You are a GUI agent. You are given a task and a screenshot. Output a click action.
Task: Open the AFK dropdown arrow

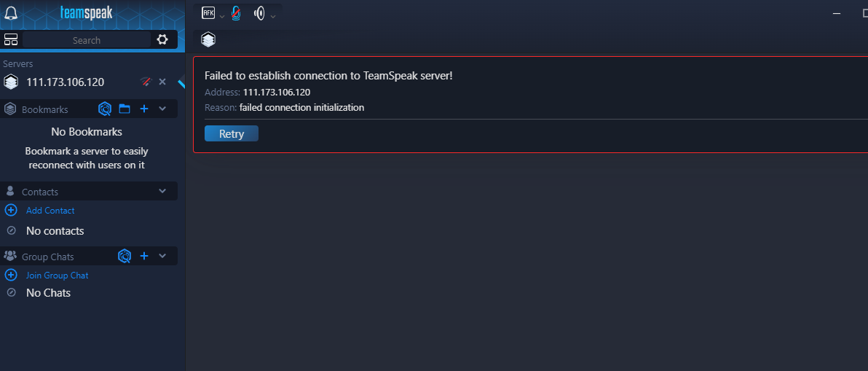(222, 15)
